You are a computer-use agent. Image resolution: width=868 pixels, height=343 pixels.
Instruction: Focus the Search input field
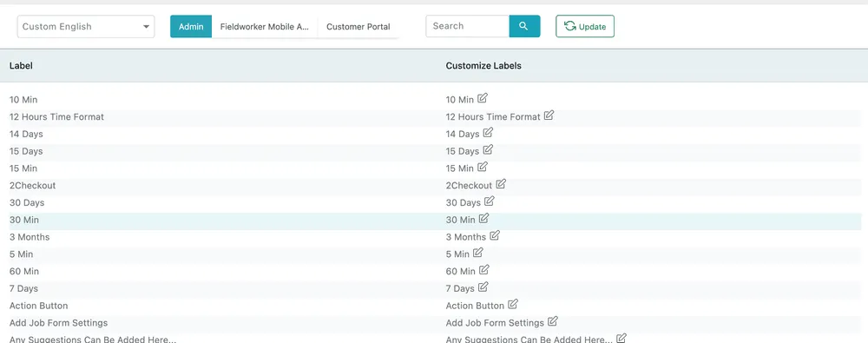[x=467, y=26]
